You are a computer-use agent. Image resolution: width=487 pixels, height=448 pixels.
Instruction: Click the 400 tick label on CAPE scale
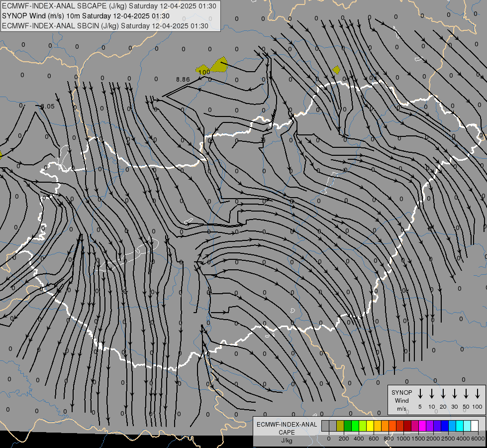[359, 439]
